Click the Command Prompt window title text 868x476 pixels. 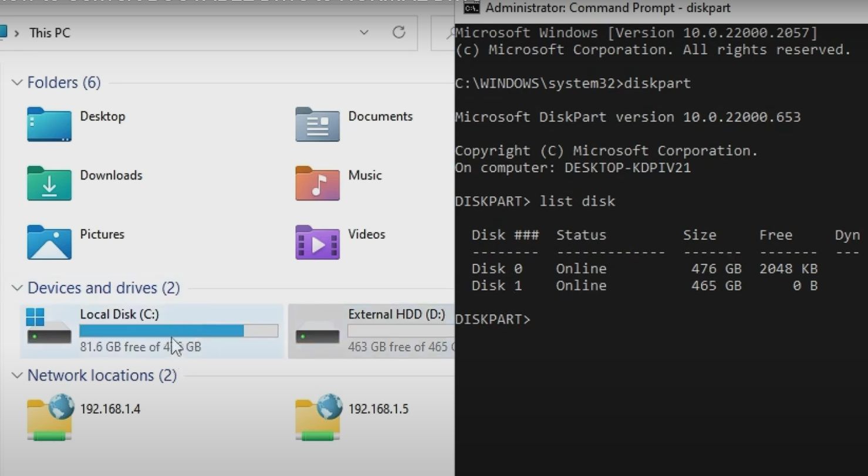pyautogui.click(x=608, y=8)
